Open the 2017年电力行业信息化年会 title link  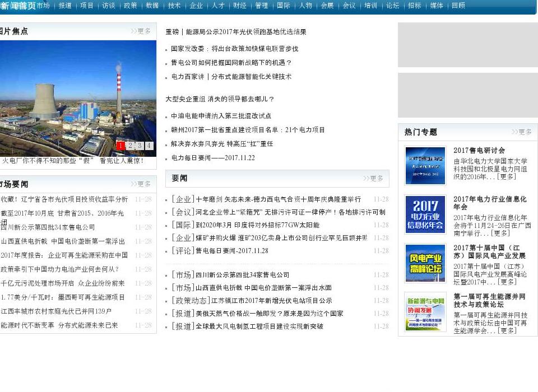coord(490,203)
